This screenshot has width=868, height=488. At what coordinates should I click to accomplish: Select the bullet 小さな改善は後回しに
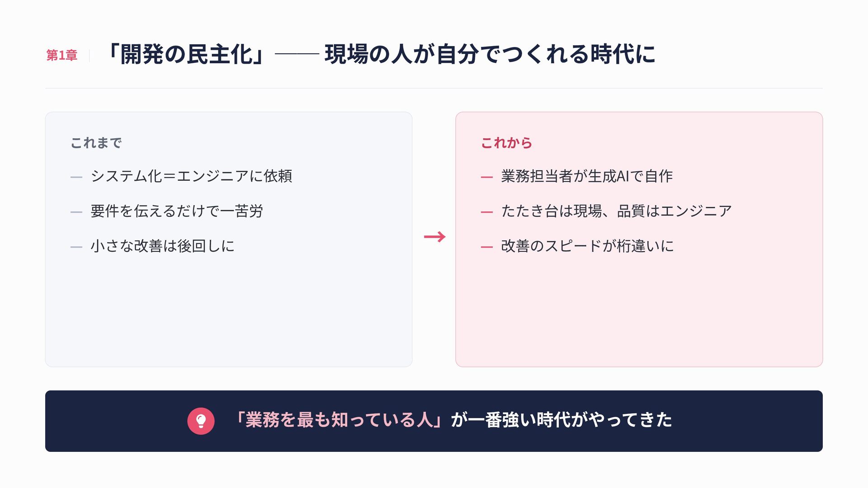click(x=162, y=246)
